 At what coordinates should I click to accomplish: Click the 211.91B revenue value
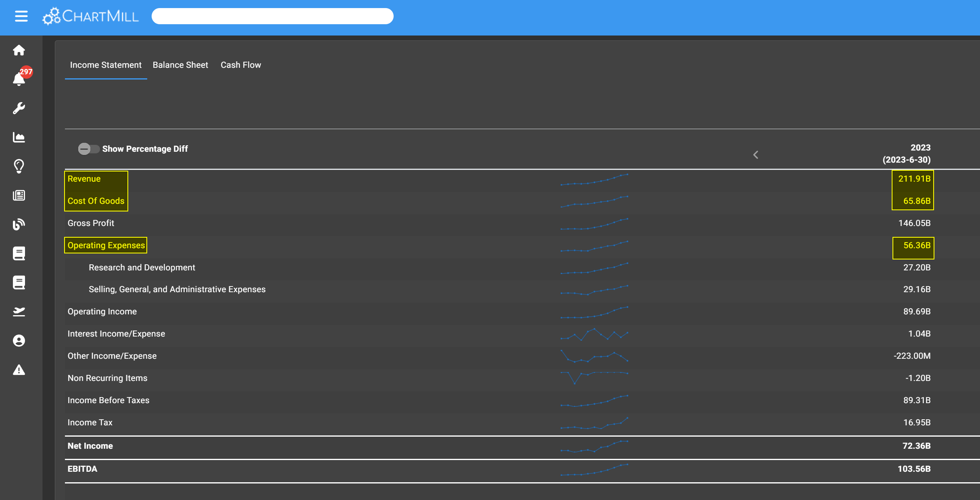tap(914, 179)
